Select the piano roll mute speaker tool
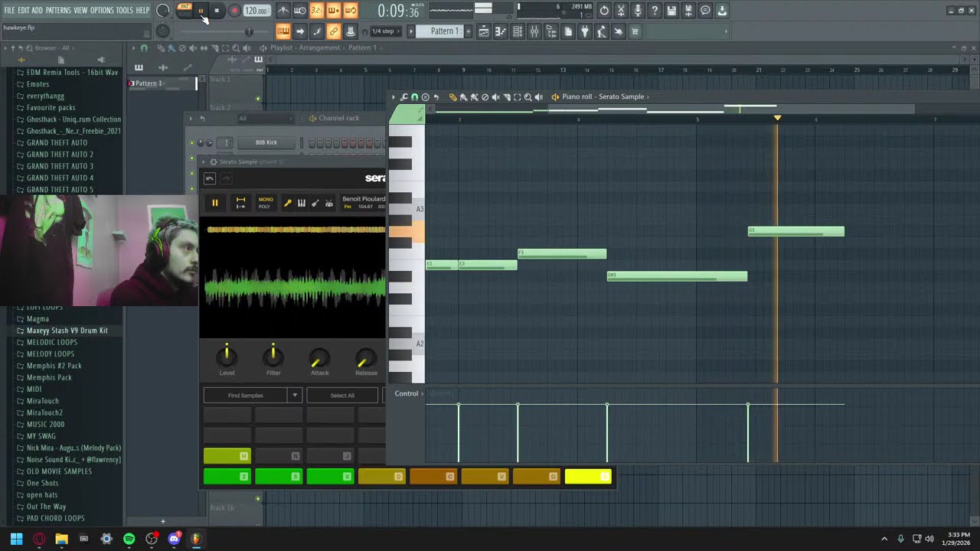 coord(495,97)
